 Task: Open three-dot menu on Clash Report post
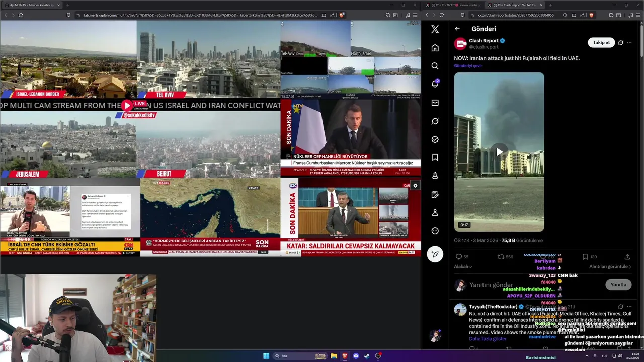pos(629,43)
